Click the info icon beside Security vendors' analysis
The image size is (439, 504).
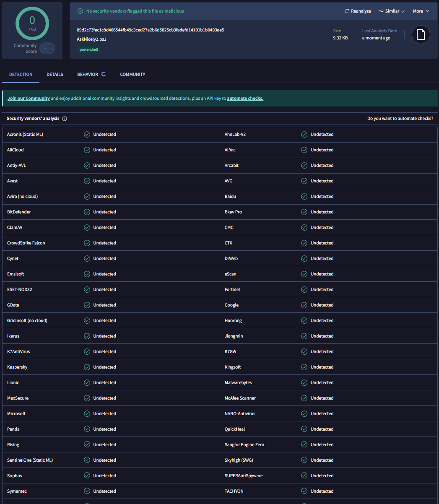click(x=65, y=119)
